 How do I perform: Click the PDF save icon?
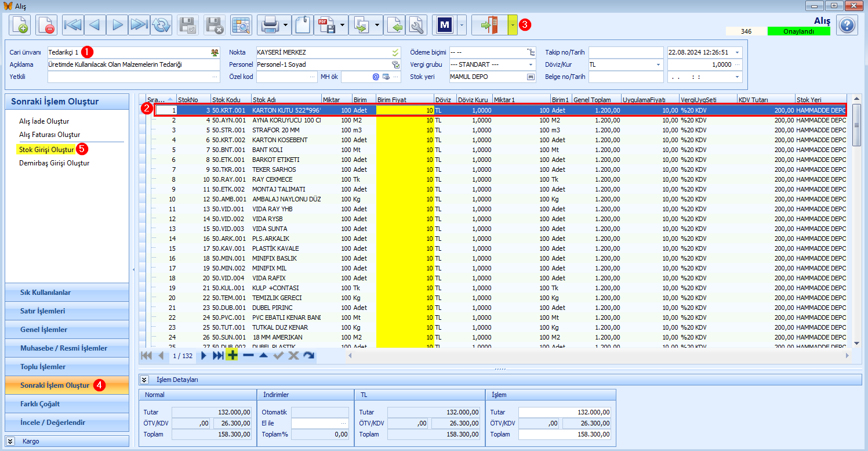(x=327, y=25)
